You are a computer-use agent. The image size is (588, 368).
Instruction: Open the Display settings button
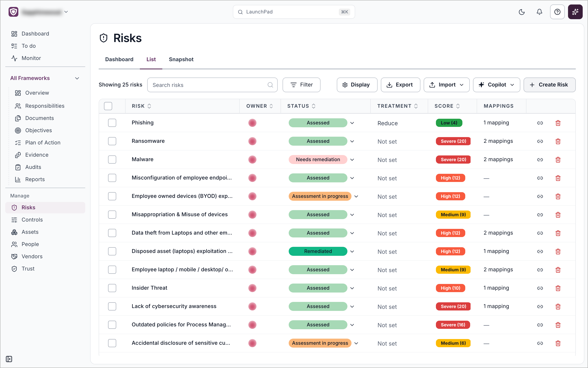(357, 85)
